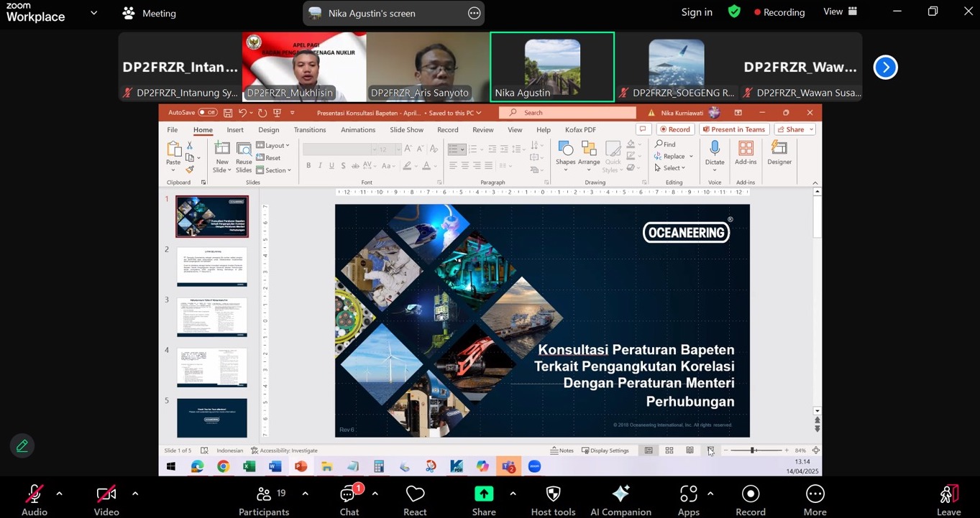Toggle the AutoSave switch

pyautogui.click(x=208, y=113)
